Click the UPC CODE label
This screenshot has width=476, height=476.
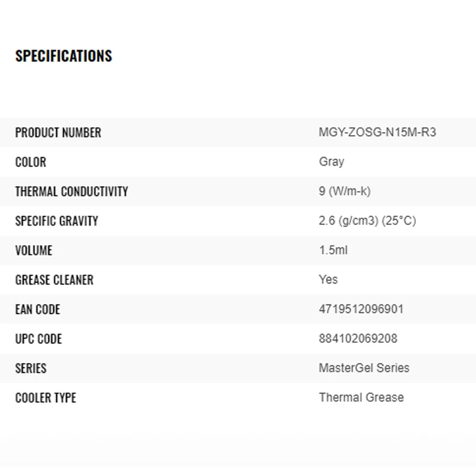tap(39, 339)
